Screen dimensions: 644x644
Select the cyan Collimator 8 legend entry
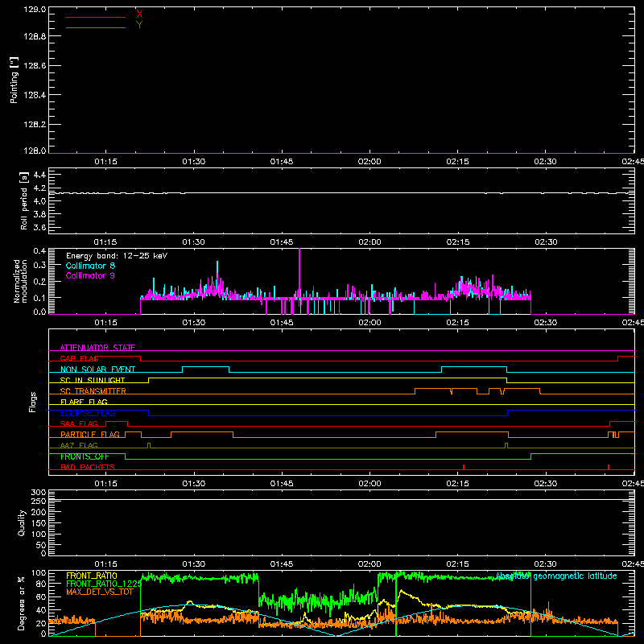90,266
